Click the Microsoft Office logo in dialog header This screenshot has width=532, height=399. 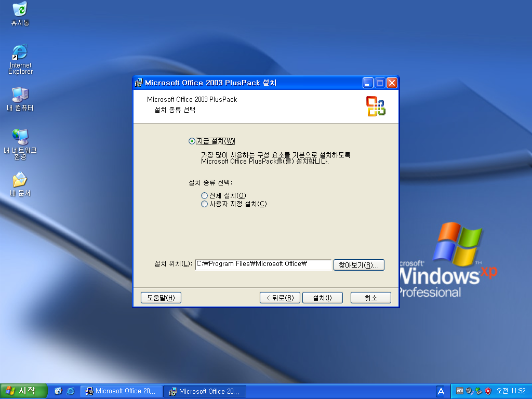376,106
